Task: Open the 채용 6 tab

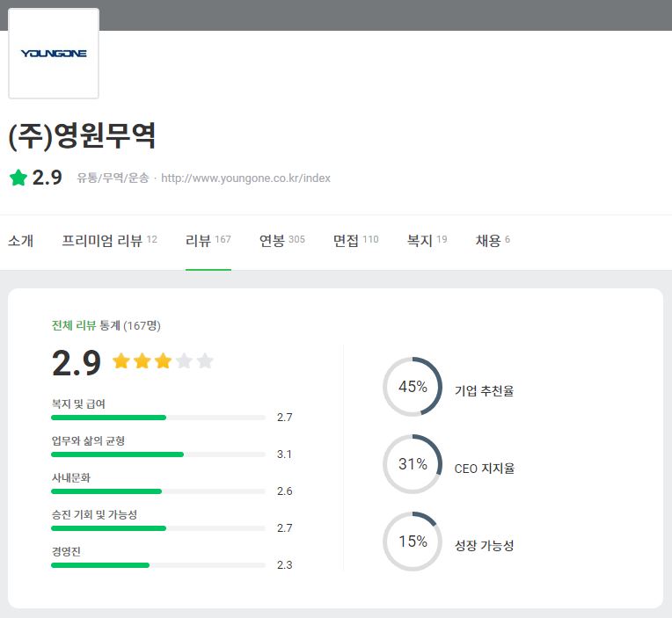Action: click(493, 240)
